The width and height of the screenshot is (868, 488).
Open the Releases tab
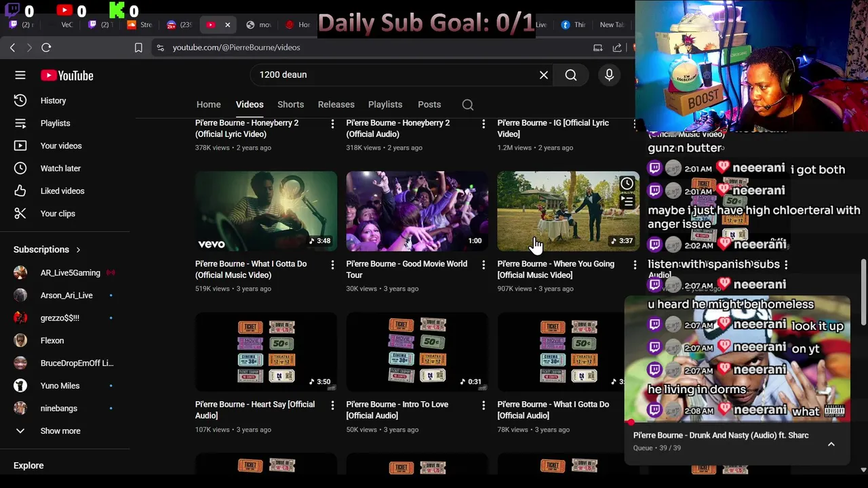coord(336,104)
